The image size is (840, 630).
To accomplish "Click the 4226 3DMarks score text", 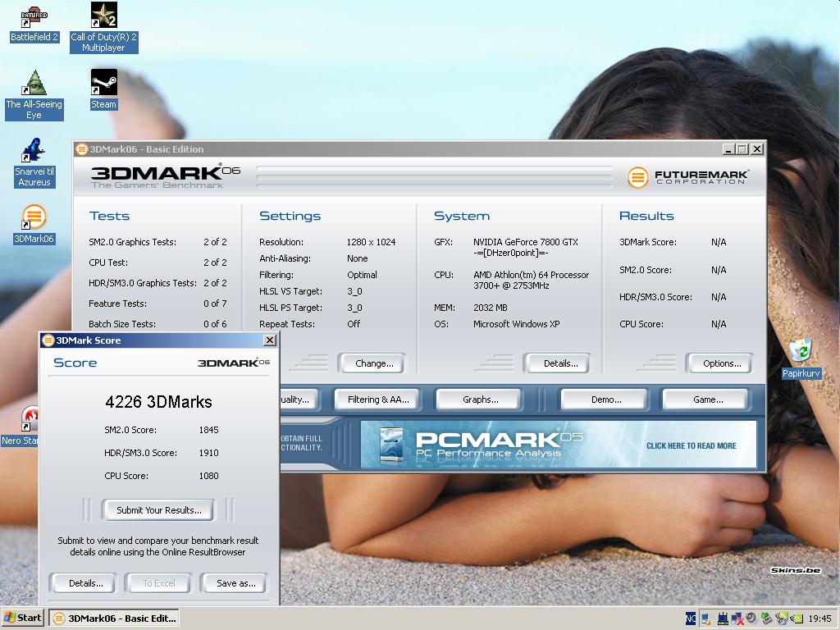I will [158, 402].
